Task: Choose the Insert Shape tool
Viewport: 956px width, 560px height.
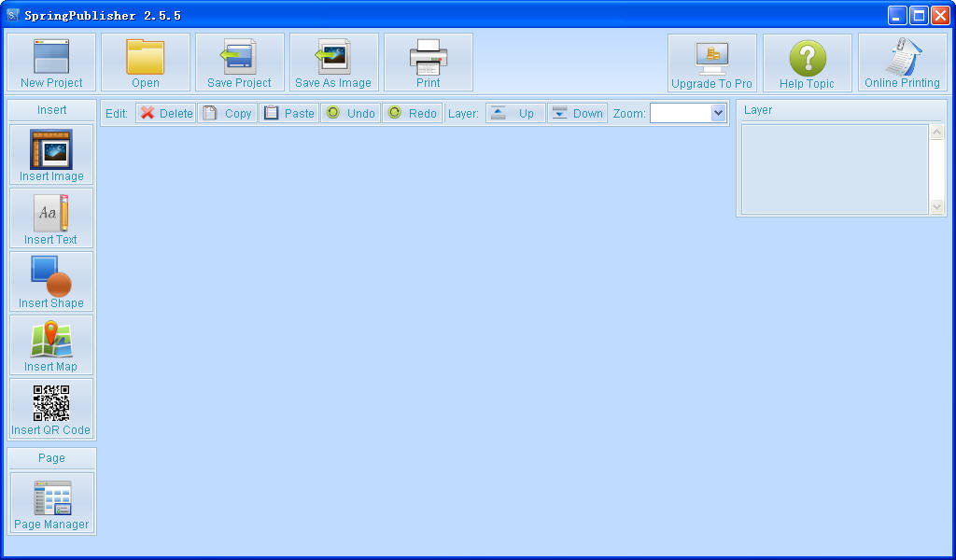Action: click(x=51, y=282)
